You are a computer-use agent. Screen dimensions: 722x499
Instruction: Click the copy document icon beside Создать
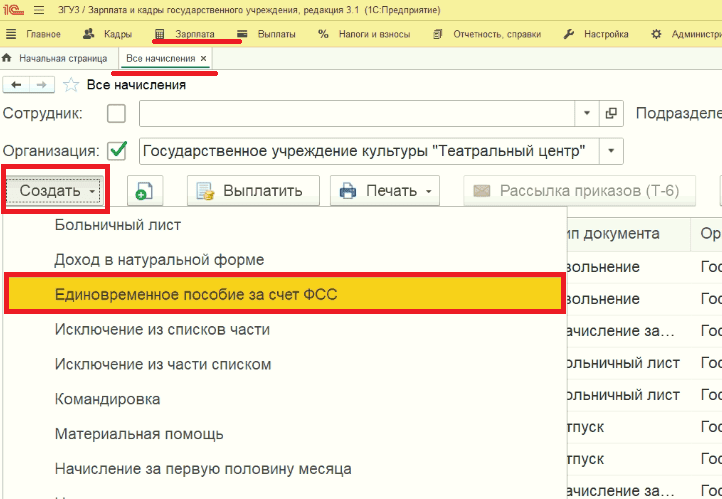[x=145, y=191]
